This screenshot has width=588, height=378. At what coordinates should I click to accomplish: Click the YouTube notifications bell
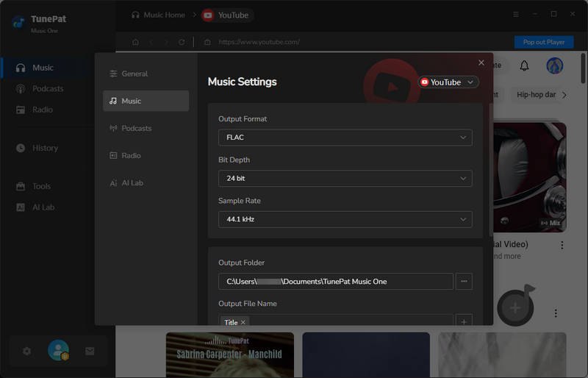click(524, 65)
